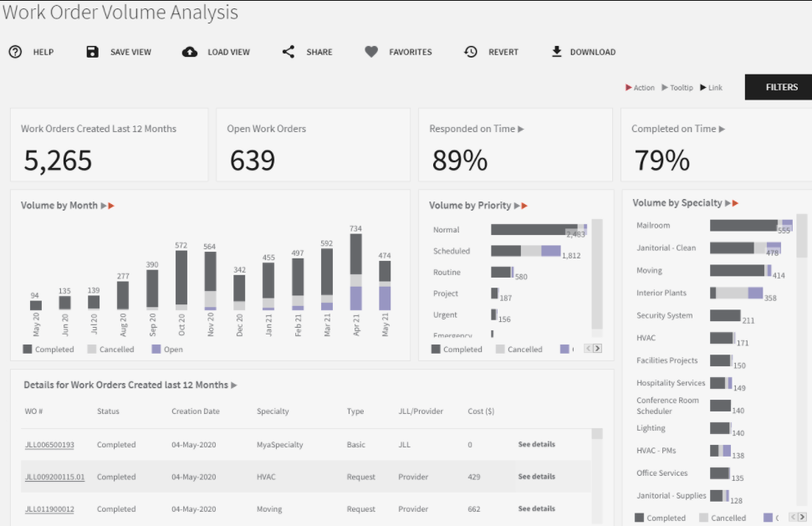812x526 pixels.
Task: Click the Favorites heart icon
Action: (371, 52)
